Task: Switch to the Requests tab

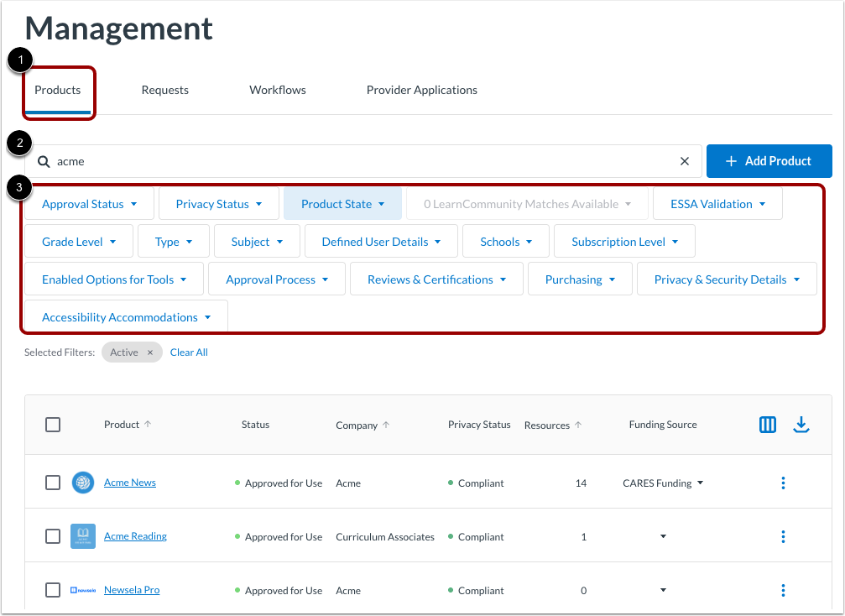Action: pos(164,90)
